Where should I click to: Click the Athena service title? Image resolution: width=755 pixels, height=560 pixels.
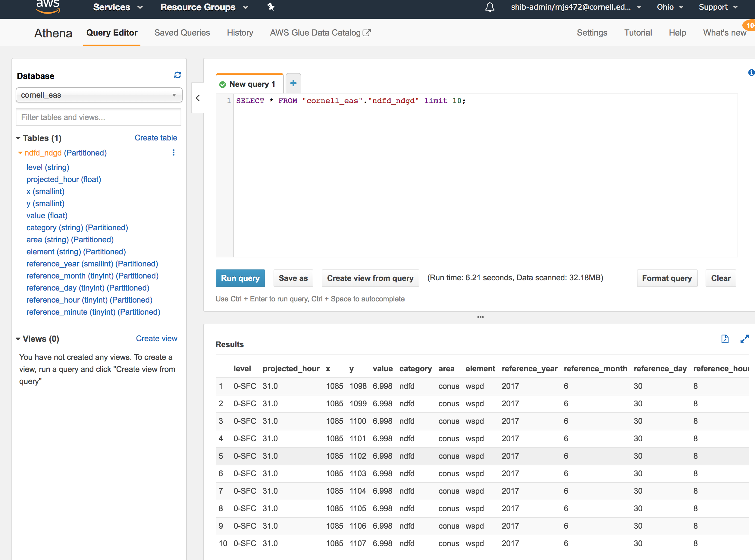click(x=53, y=33)
